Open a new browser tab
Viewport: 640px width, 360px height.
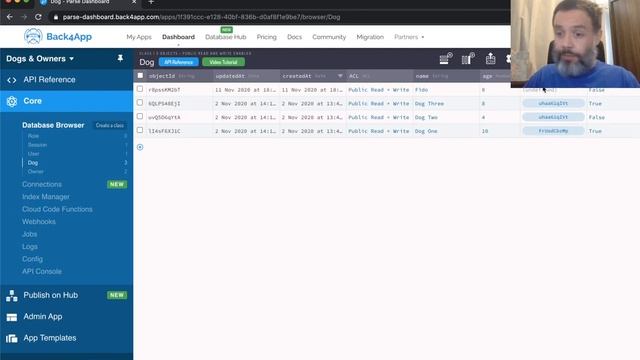tap(151, 2)
